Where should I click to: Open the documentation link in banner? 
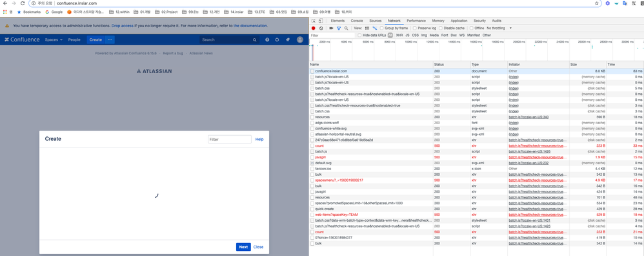(250, 25)
